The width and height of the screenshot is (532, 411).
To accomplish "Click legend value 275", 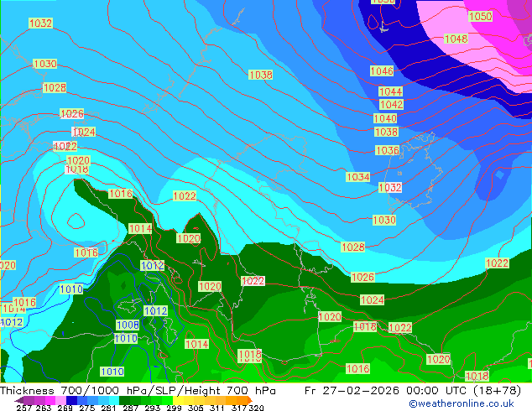I will pos(87,408).
